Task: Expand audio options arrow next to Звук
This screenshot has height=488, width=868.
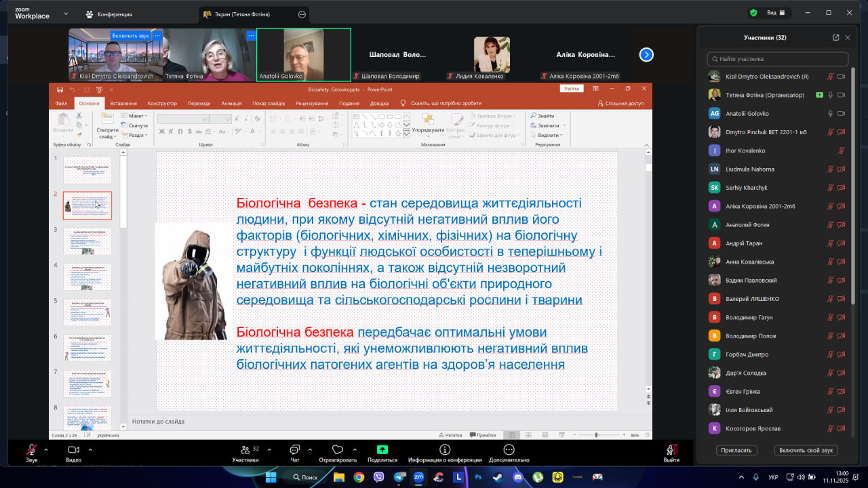Action: pyautogui.click(x=46, y=449)
